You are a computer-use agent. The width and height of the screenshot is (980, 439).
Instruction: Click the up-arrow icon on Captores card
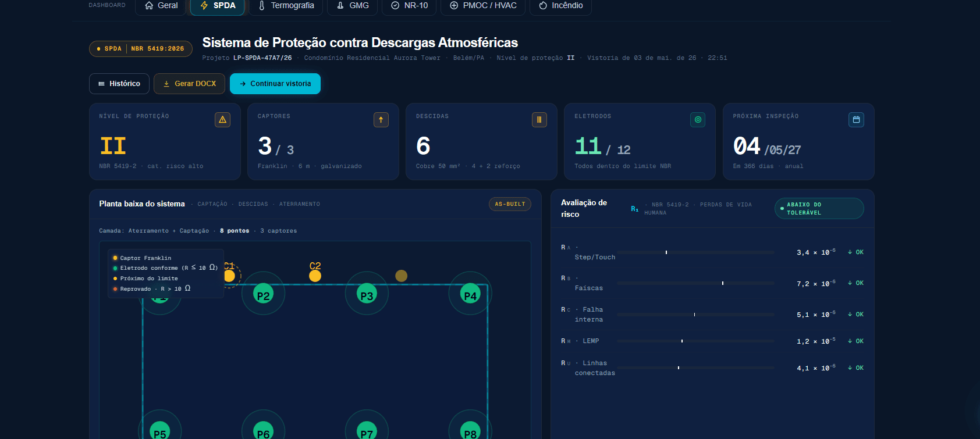[381, 120]
